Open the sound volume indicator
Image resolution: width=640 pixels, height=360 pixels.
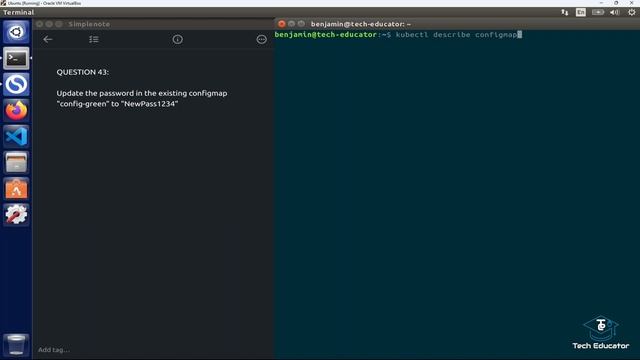pos(614,12)
